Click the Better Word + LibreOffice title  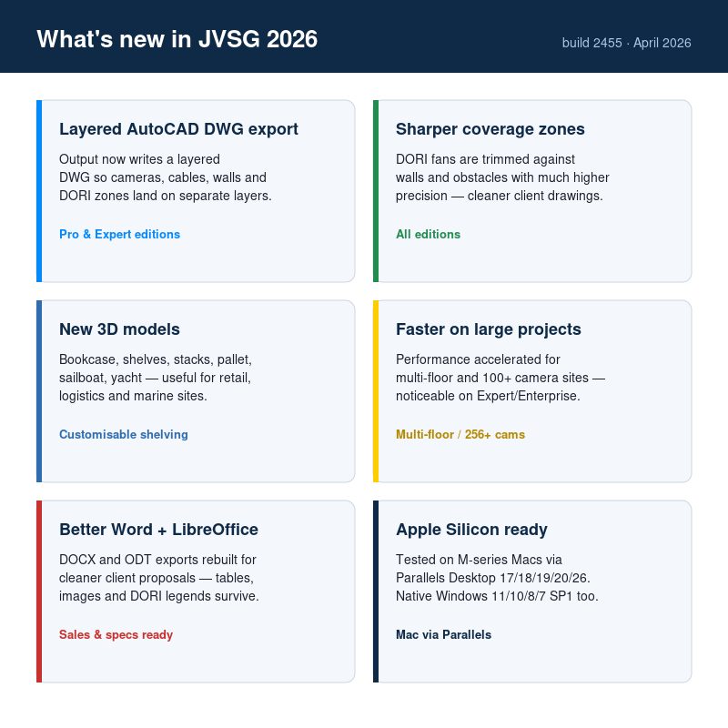tap(158, 530)
